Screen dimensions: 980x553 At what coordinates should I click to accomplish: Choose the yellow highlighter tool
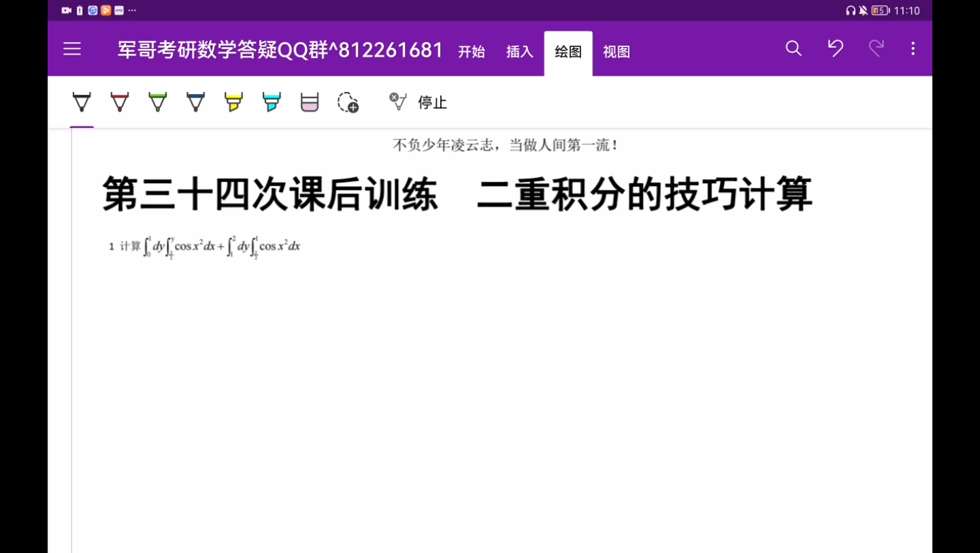[233, 102]
